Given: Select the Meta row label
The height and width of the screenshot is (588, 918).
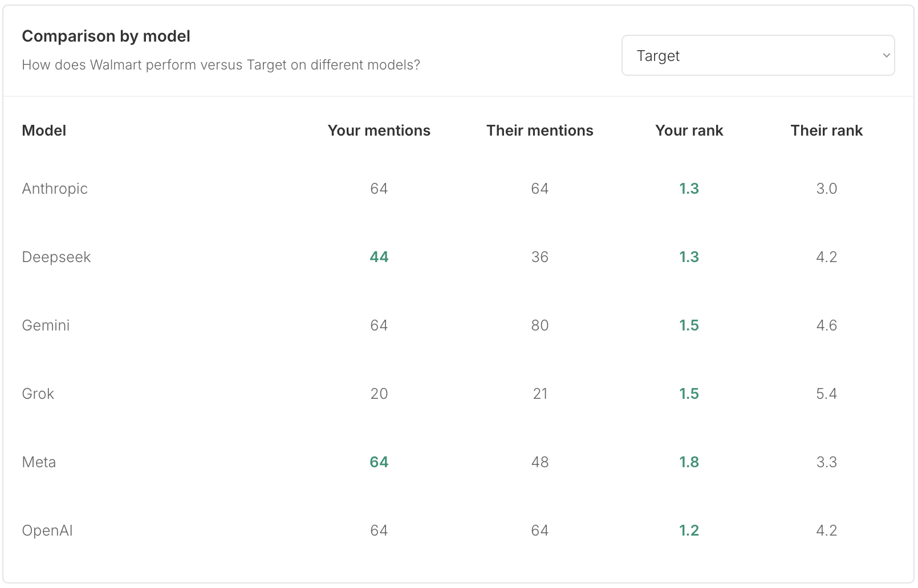Looking at the screenshot, I should coord(39,462).
